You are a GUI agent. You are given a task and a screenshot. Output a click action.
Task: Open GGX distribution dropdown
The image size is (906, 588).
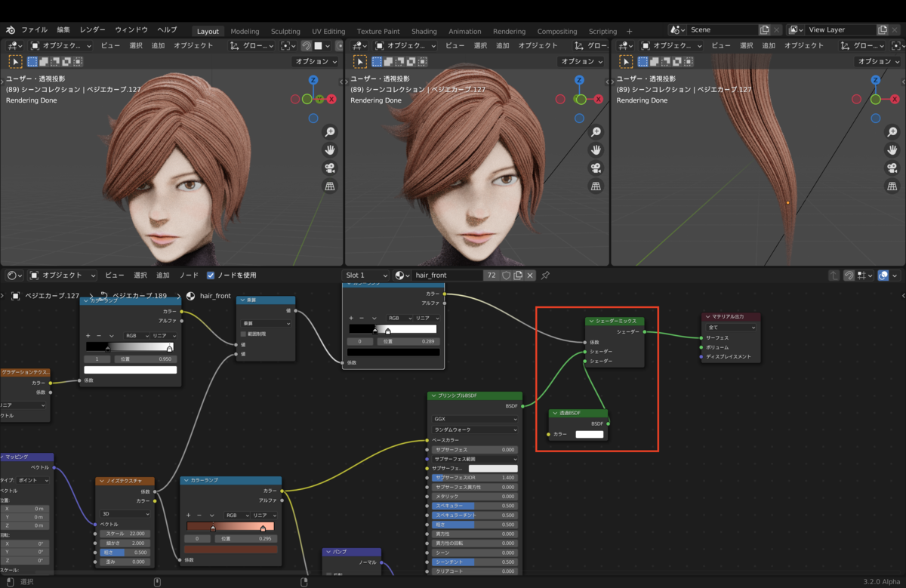[475, 419]
